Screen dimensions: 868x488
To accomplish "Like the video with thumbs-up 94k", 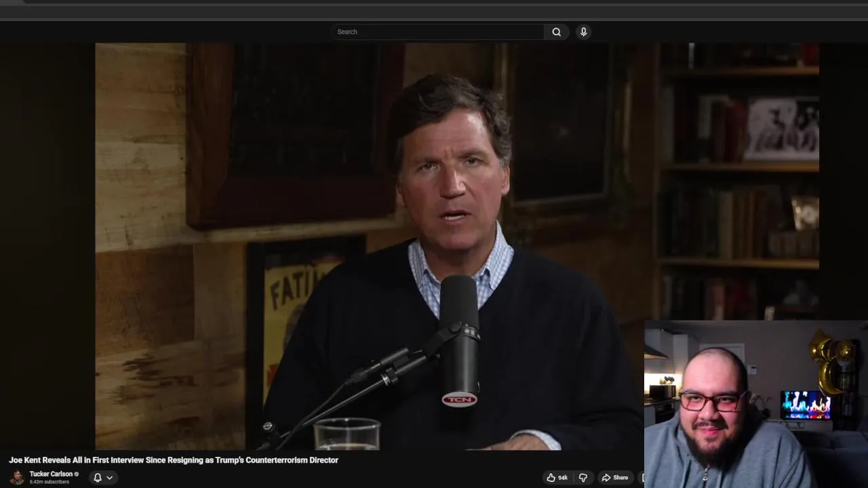I will [557, 478].
